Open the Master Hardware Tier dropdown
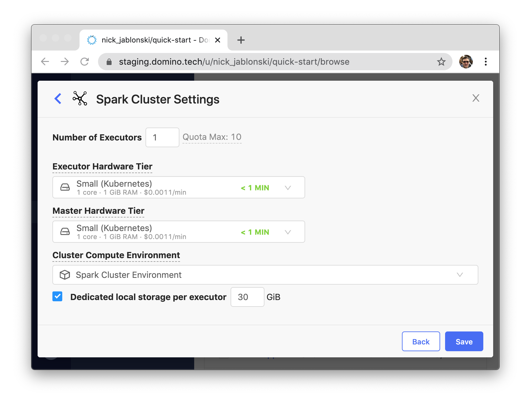Image resolution: width=532 pixels, height=398 pixels. click(x=179, y=232)
